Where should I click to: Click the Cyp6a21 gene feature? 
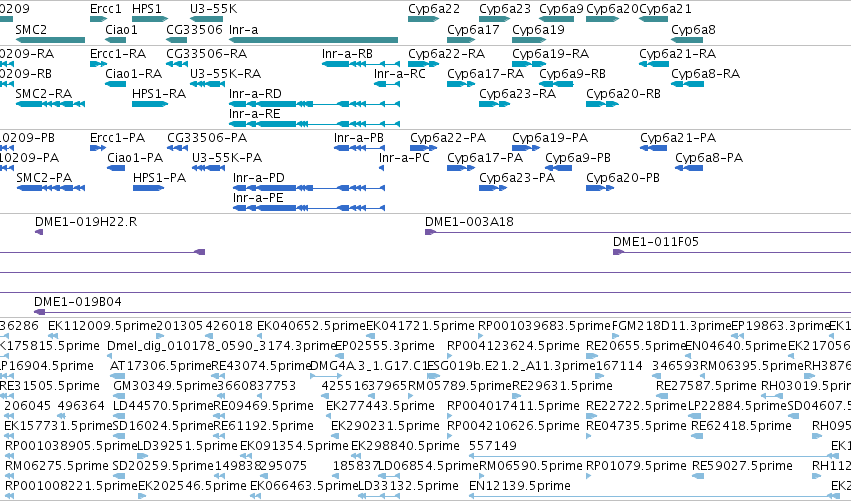[x=653, y=19]
